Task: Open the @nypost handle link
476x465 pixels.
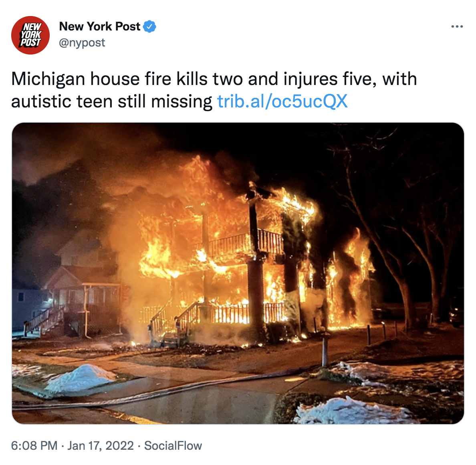Action: coord(82,42)
